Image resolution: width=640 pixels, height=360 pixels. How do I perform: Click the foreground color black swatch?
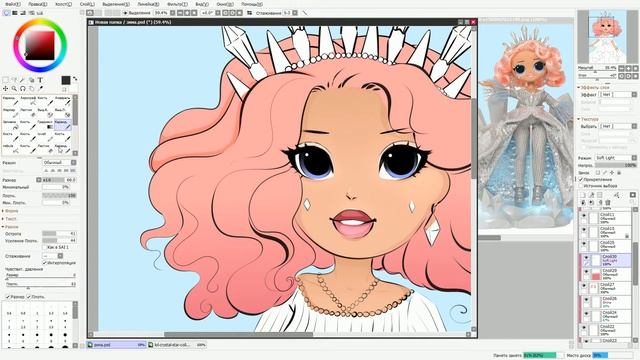tap(66, 80)
